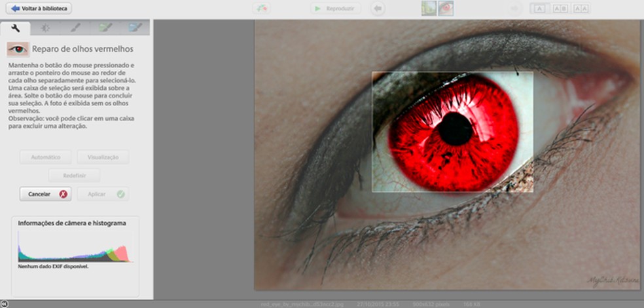Click the Visualização button

tap(103, 157)
